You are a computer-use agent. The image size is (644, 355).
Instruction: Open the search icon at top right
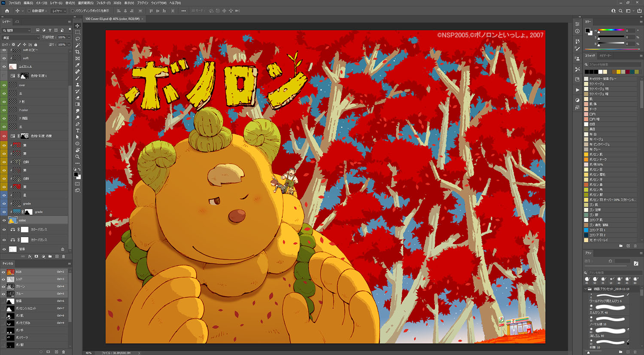(620, 11)
